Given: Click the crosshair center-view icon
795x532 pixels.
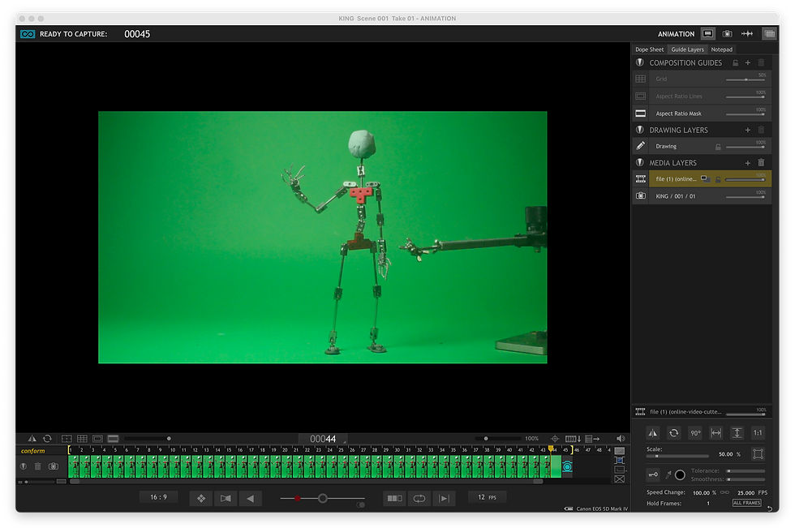Looking at the screenshot, I should (555, 439).
